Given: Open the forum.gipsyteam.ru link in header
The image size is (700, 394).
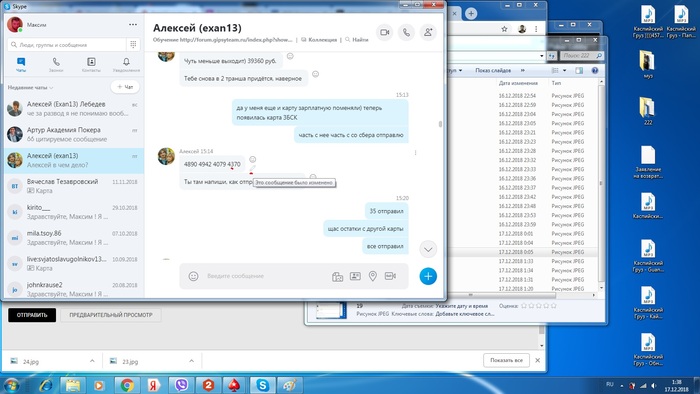Looking at the screenshot, I should [236, 40].
